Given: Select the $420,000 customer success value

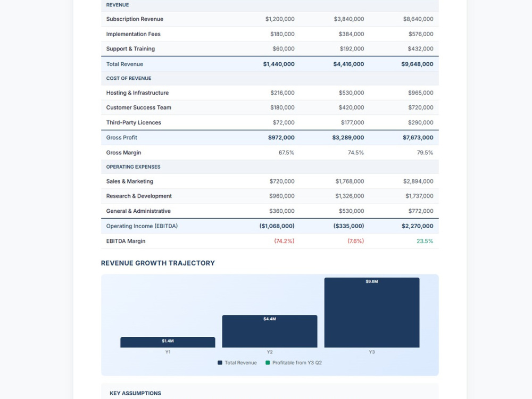Looking at the screenshot, I should 351,107.
